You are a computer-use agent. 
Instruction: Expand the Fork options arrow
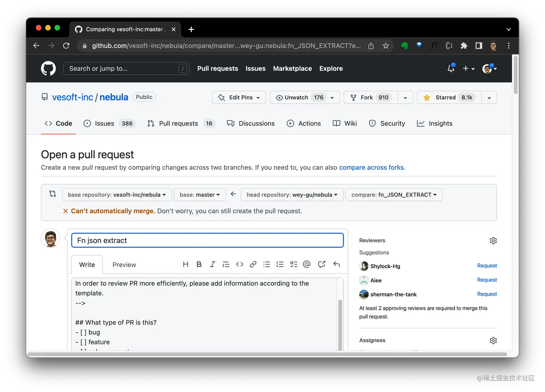click(406, 98)
